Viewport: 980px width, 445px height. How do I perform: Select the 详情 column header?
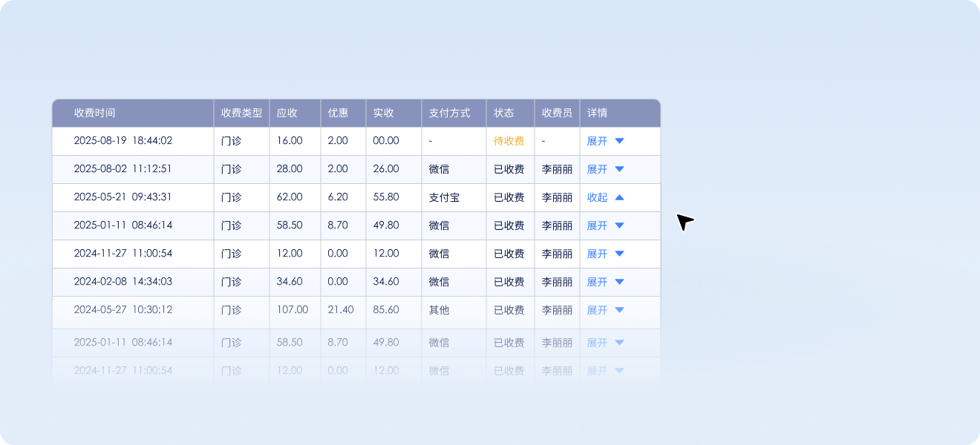[x=597, y=113]
